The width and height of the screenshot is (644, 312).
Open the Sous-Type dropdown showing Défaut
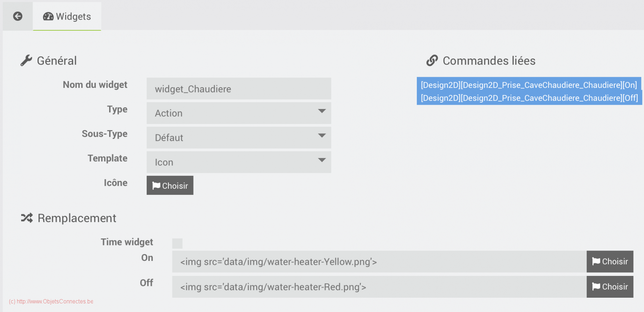point(239,138)
